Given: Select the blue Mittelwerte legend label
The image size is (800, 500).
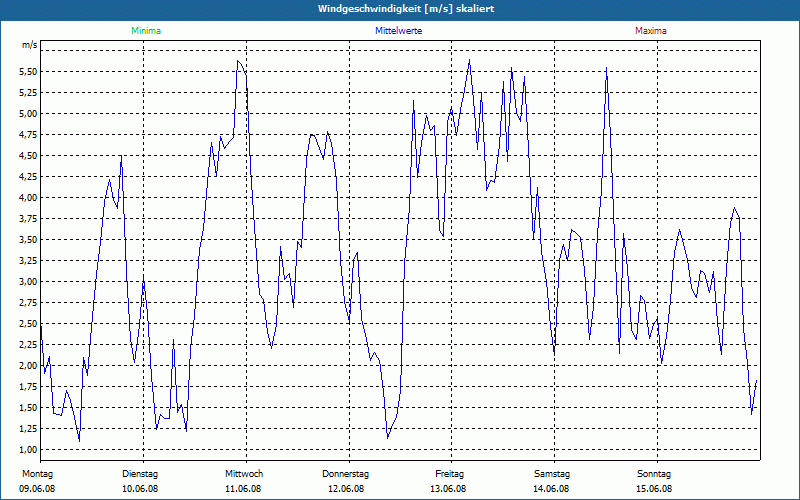Looking at the screenshot, I should pos(398,31).
